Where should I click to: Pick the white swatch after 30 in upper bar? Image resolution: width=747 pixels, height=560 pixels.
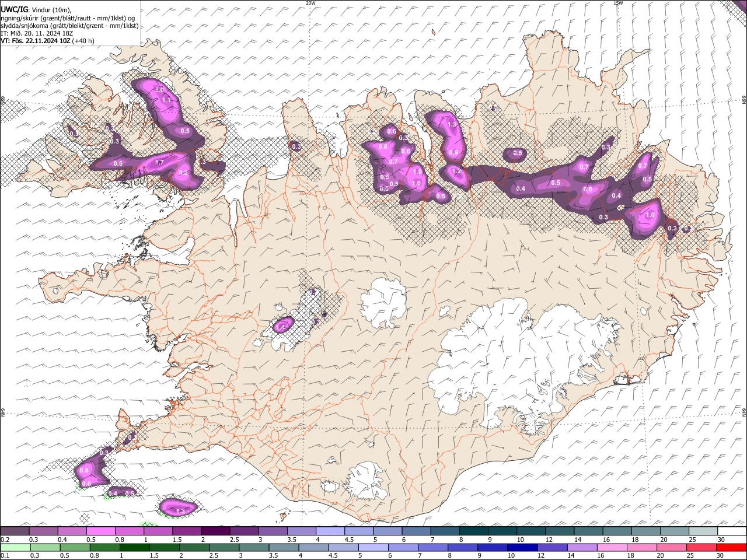(732, 531)
